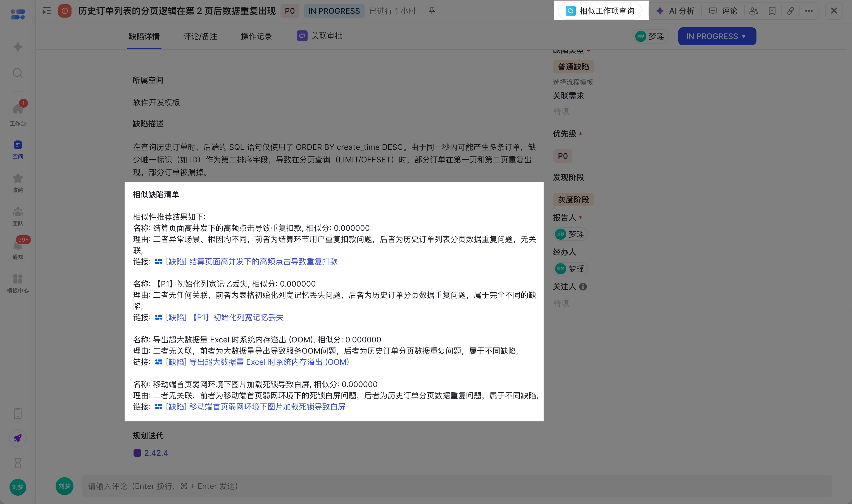Open 团队 in the sidebar
This screenshot has height=504, width=852.
(18, 217)
